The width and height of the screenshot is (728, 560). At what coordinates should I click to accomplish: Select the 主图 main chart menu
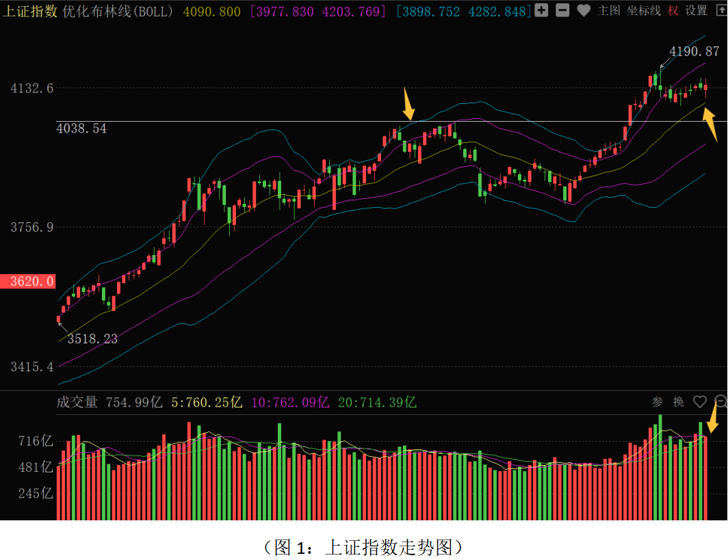609,10
